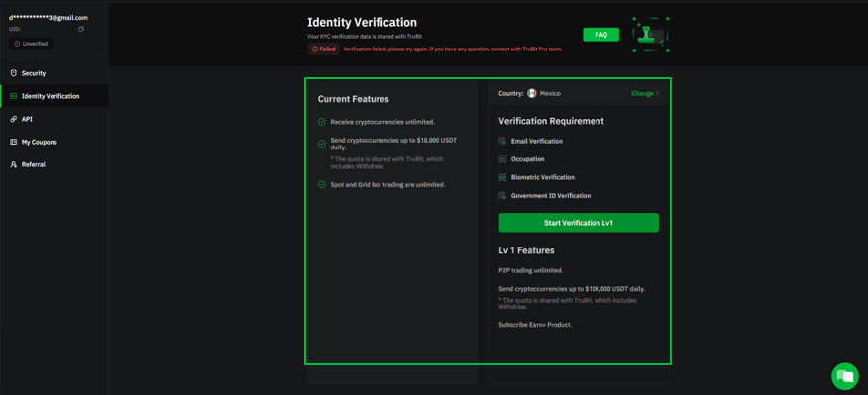Click the Verification Requirement heading
868x395 pixels.
(551, 121)
